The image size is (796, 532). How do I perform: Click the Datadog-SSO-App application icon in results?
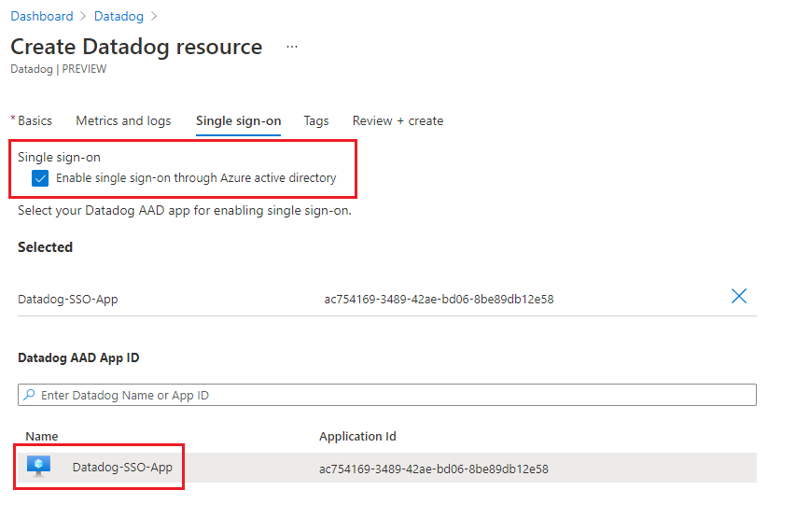(x=39, y=468)
